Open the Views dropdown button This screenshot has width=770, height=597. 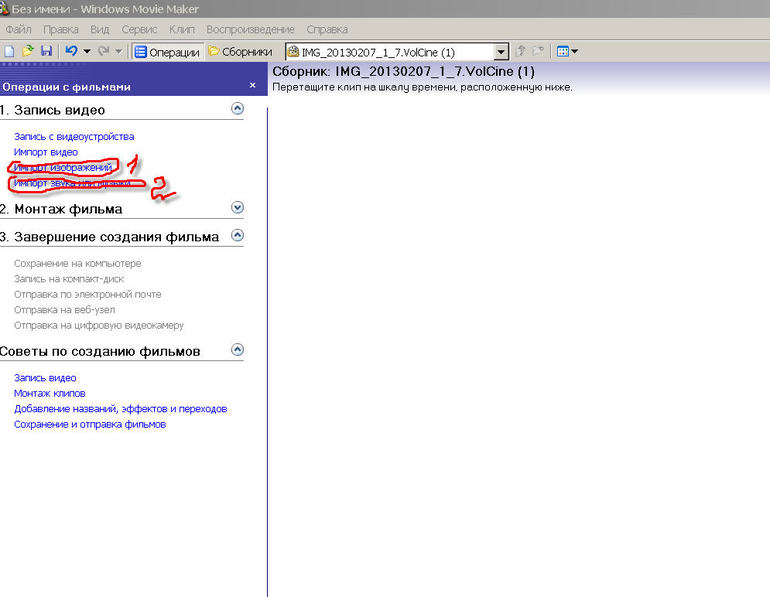(568, 51)
